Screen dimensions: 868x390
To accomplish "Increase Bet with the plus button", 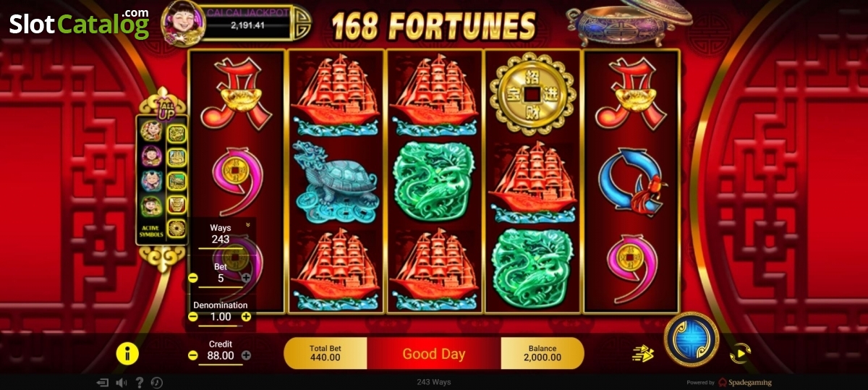I will pos(246,278).
